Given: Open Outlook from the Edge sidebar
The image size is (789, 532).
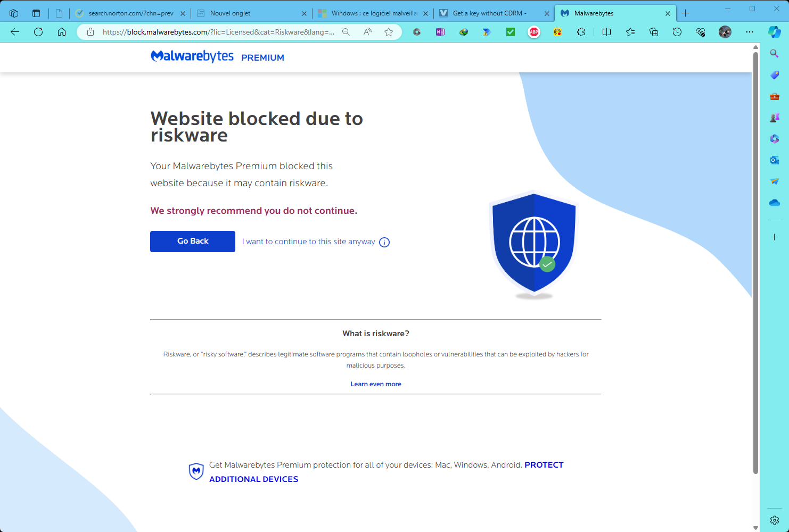Looking at the screenshot, I should (775, 160).
